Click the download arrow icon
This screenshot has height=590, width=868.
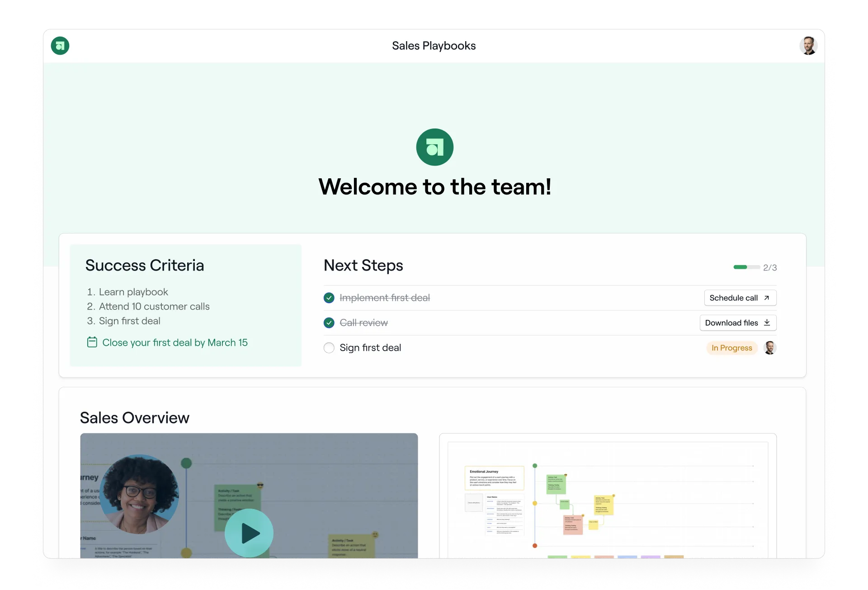coord(767,323)
